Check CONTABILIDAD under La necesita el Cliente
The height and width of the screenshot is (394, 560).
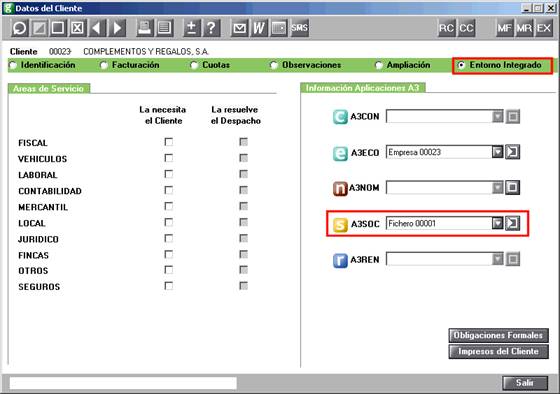tap(169, 190)
